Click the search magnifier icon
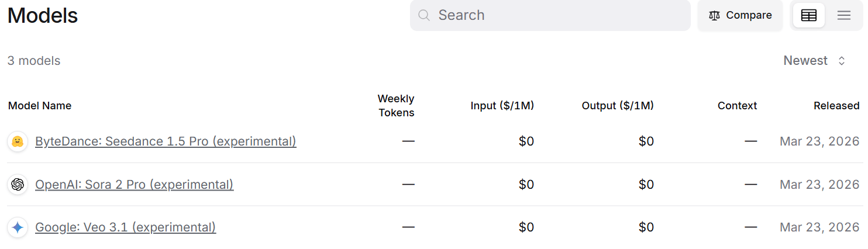 click(x=424, y=15)
